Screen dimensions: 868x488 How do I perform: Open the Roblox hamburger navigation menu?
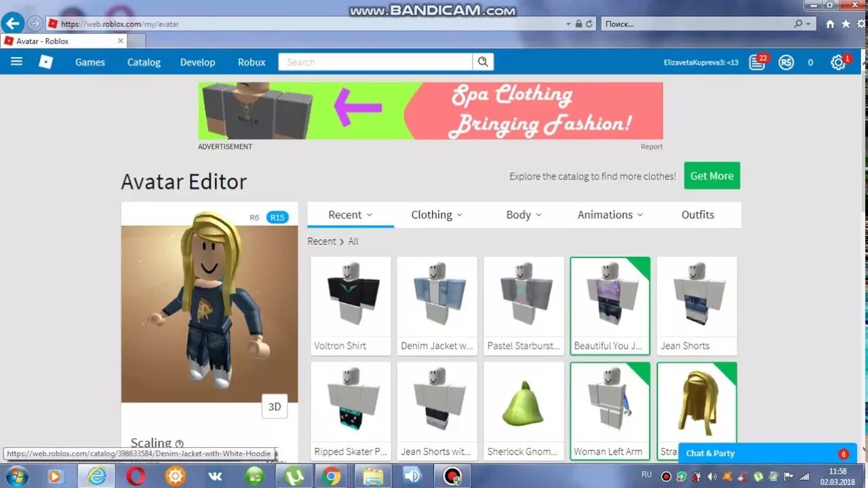tap(17, 62)
